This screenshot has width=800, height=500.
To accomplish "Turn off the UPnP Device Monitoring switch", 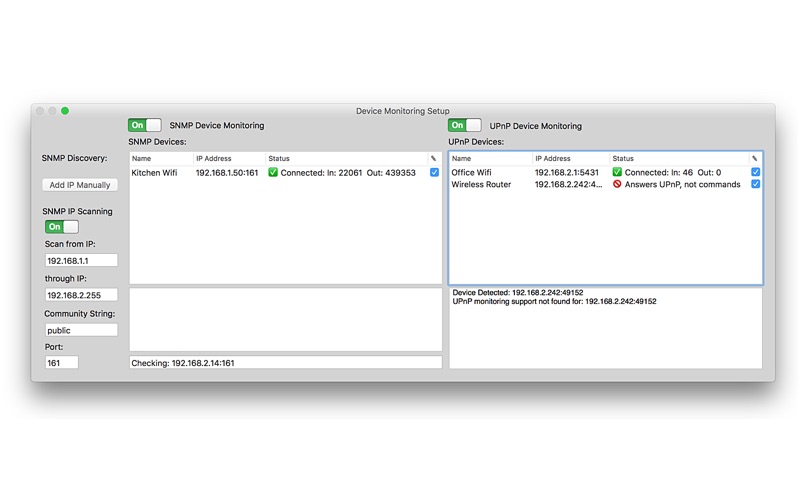I will tap(464, 125).
